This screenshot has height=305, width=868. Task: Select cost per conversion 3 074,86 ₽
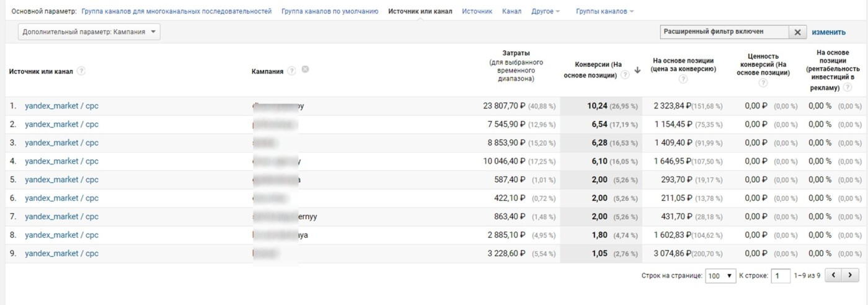coord(672,254)
